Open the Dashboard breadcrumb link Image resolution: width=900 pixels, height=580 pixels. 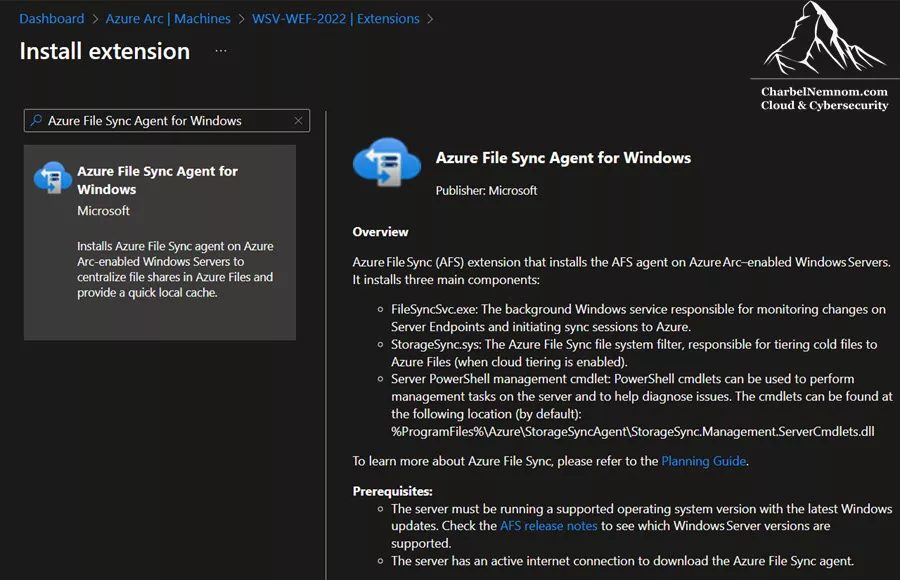pos(52,19)
